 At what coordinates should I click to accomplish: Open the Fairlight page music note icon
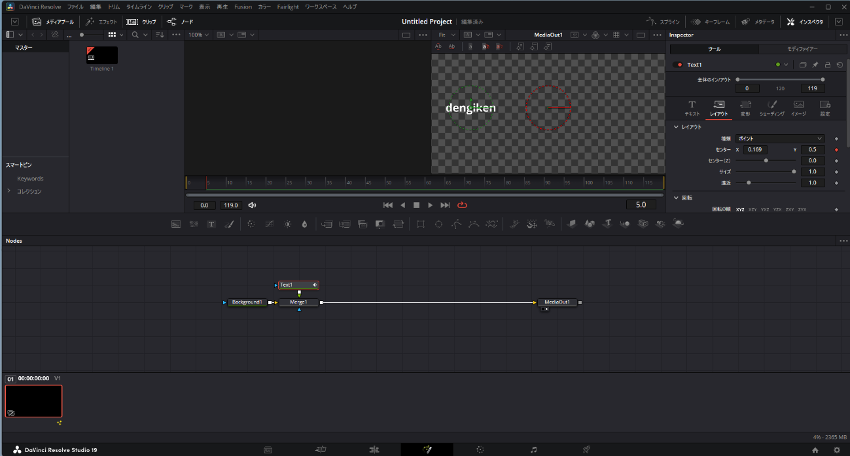(x=534, y=449)
